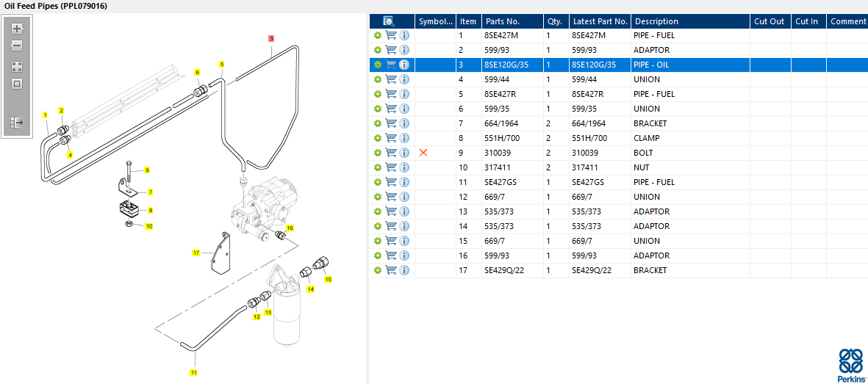Click the single-square fit view icon
The image size is (868, 384).
[x=17, y=84]
